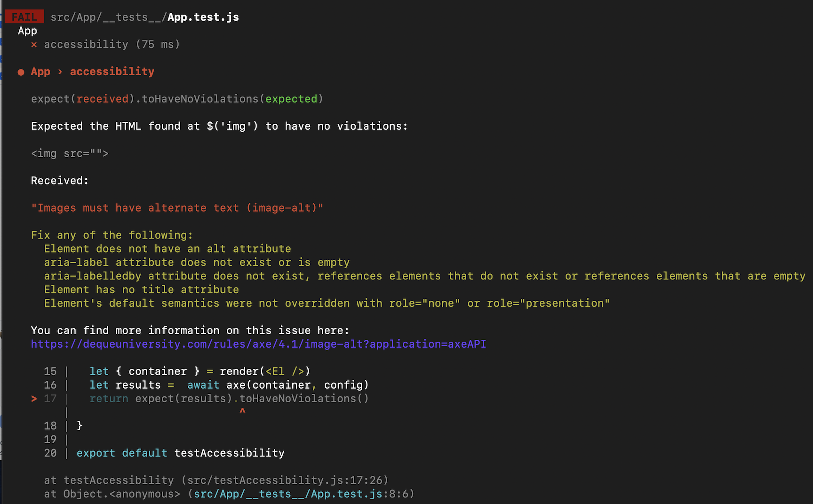Click 'You can find more information on this issue here:'
Viewport: 813px width, 504px height.
[190, 330]
